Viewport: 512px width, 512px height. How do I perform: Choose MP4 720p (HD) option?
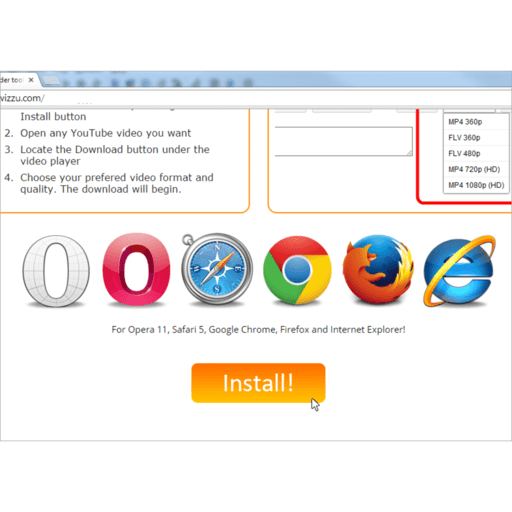click(476, 169)
